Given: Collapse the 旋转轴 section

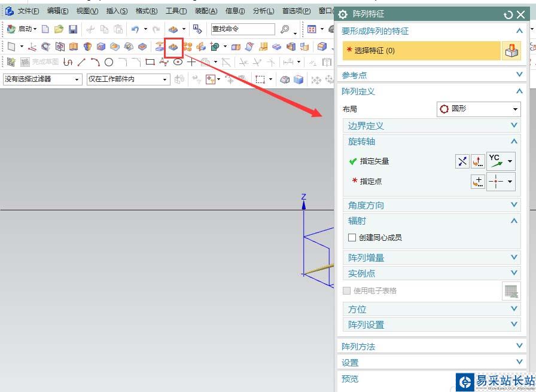Looking at the screenshot, I should point(432,142).
